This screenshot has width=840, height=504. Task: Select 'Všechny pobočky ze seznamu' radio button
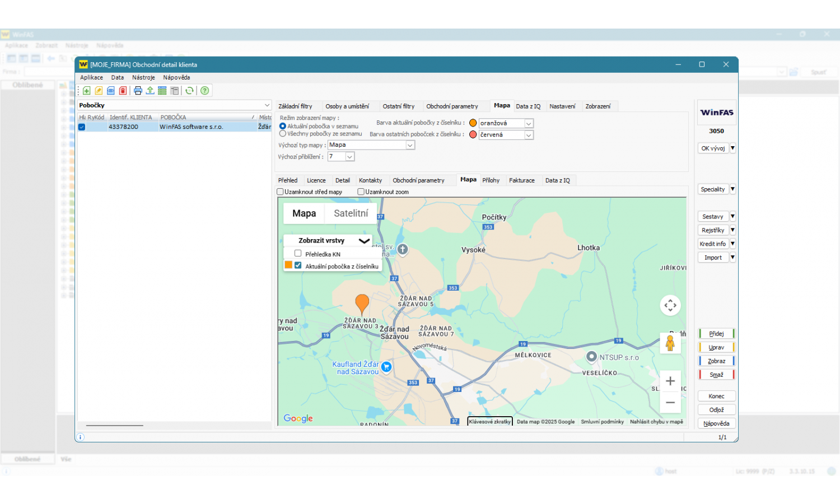[283, 134]
